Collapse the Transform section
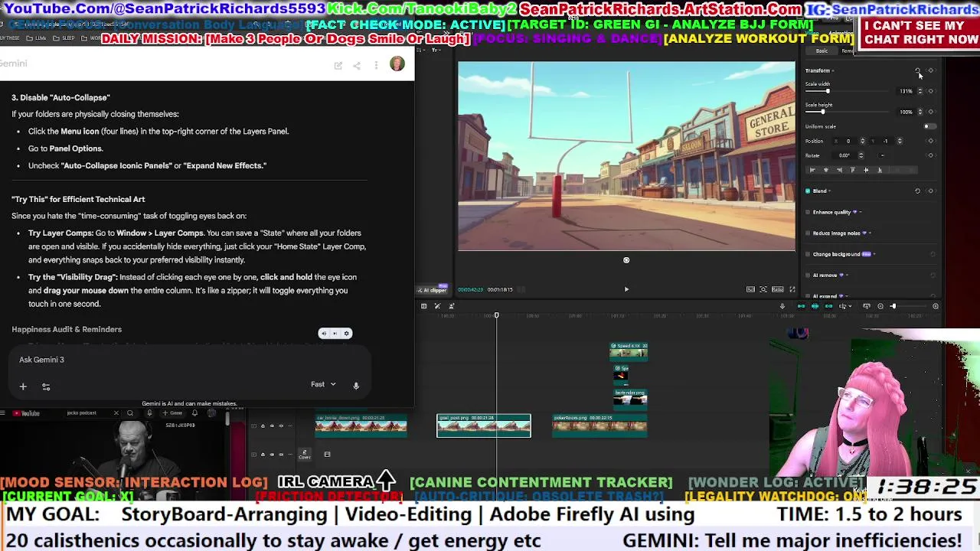This screenshot has width=980, height=551. coord(833,70)
